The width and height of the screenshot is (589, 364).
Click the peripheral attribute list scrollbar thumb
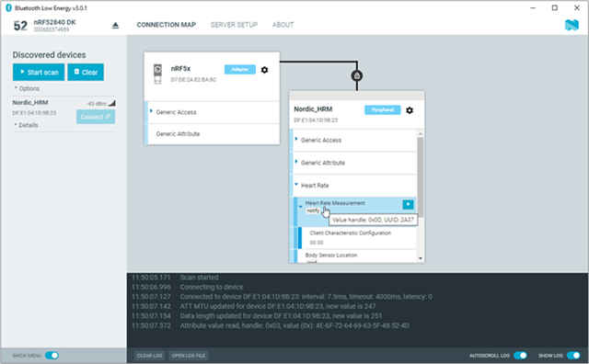click(421, 177)
